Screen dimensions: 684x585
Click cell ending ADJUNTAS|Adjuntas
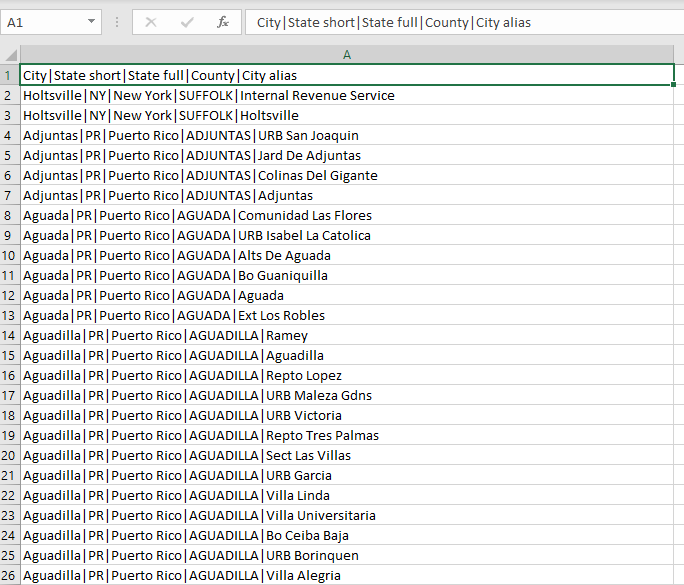click(x=347, y=195)
